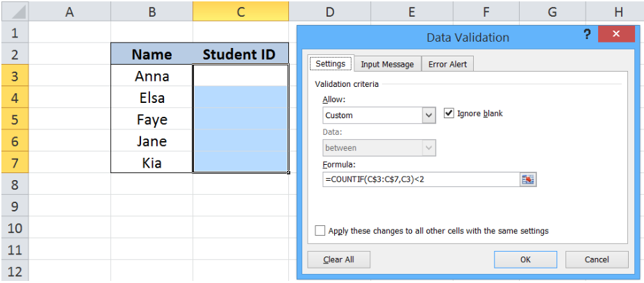Image resolution: width=644 pixels, height=283 pixels.
Task: Switch to the Error Alert tab
Action: (447, 65)
